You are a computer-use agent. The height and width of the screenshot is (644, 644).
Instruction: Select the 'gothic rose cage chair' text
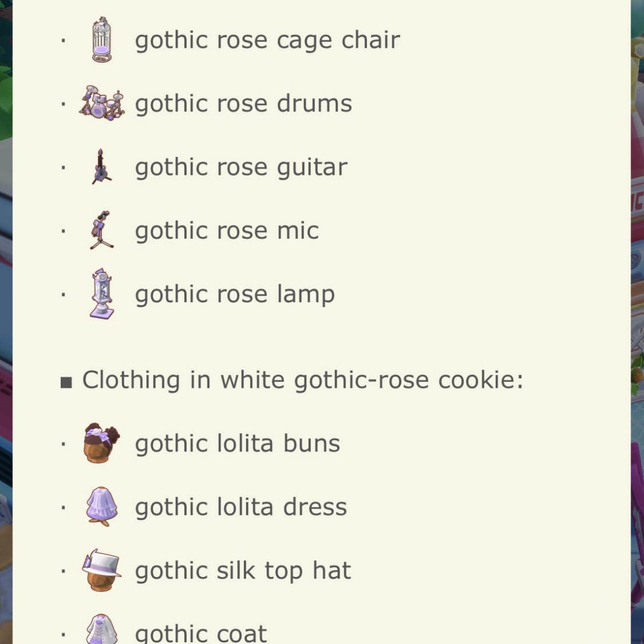pyautogui.click(x=267, y=41)
